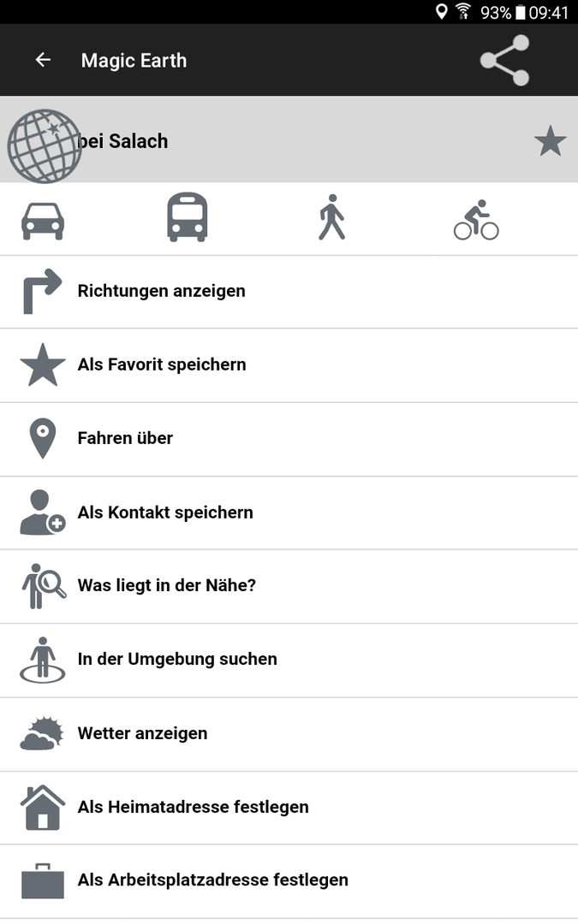Open Was liegt in der Nähe?

click(289, 587)
